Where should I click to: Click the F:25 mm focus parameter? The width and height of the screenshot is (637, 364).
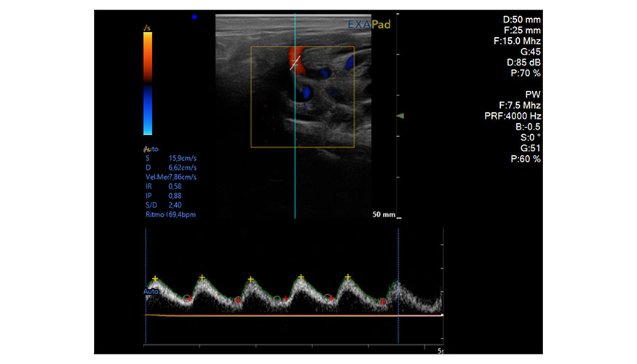pos(522,30)
